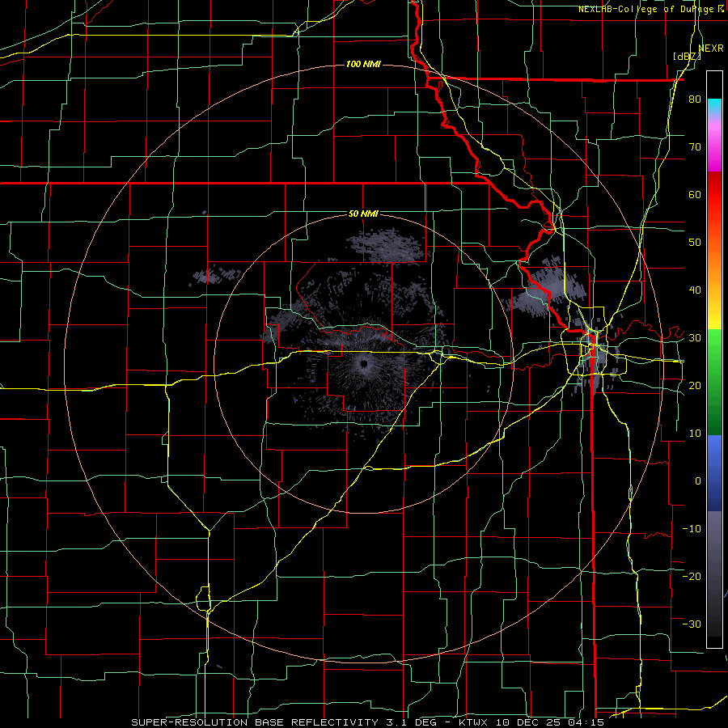Click the NEXR label at the top right
728x728 pixels.
click(x=711, y=49)
